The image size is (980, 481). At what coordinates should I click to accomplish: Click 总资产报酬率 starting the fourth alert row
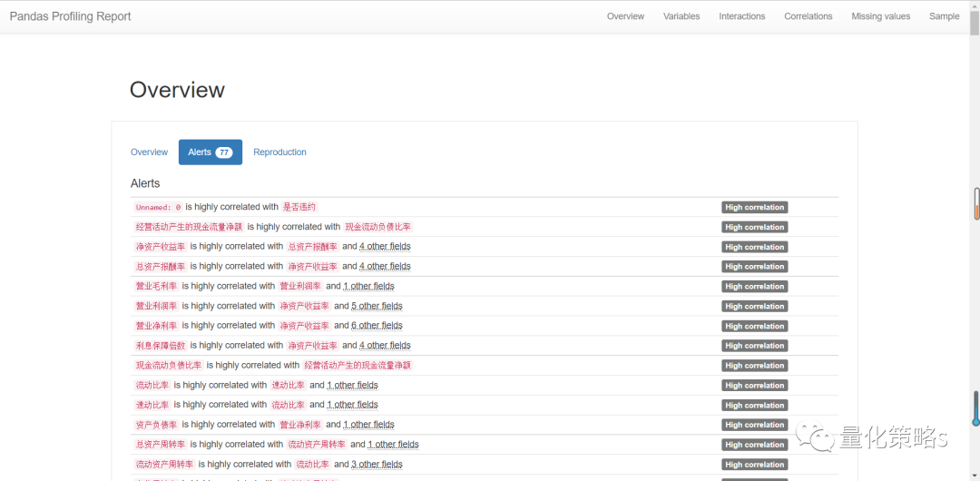coord(160,266)
